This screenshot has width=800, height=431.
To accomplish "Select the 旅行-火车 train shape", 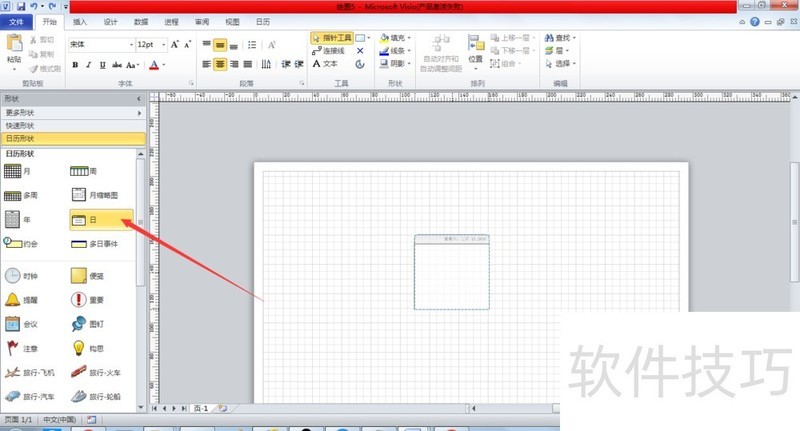I will [96, 372].
